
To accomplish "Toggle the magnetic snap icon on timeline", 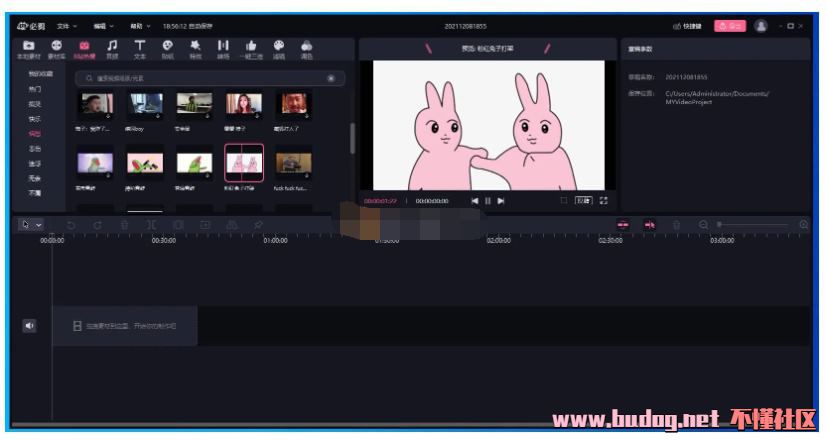I will coord(623,225).
